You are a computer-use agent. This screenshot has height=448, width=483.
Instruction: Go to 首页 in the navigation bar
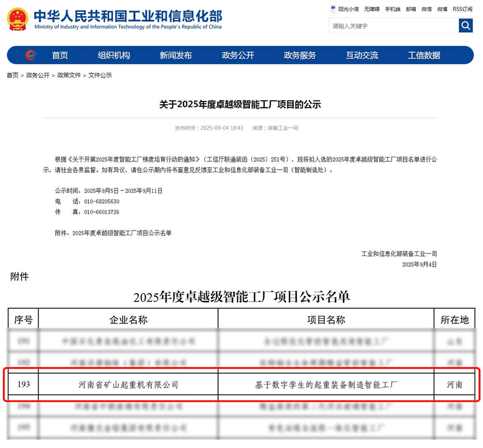pyautogui.click(x=60, y=55)
